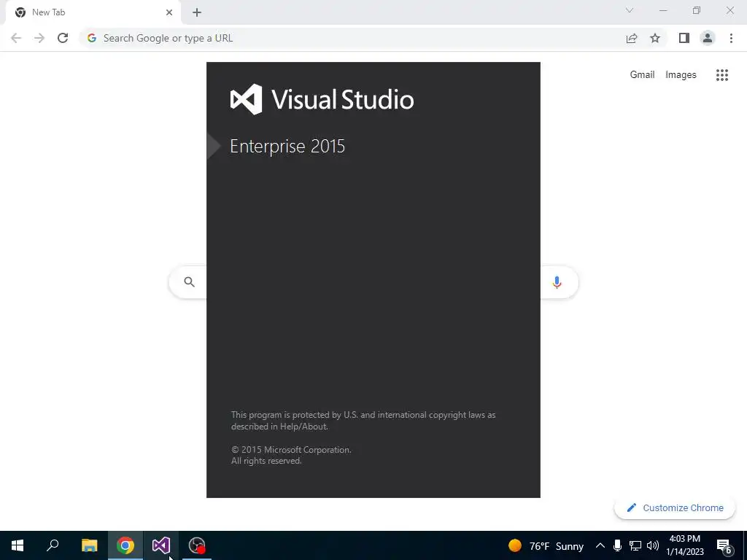The image size is (747, 560).
Task: Reload the page in Chrome
Action: click(x=63, y=38)
